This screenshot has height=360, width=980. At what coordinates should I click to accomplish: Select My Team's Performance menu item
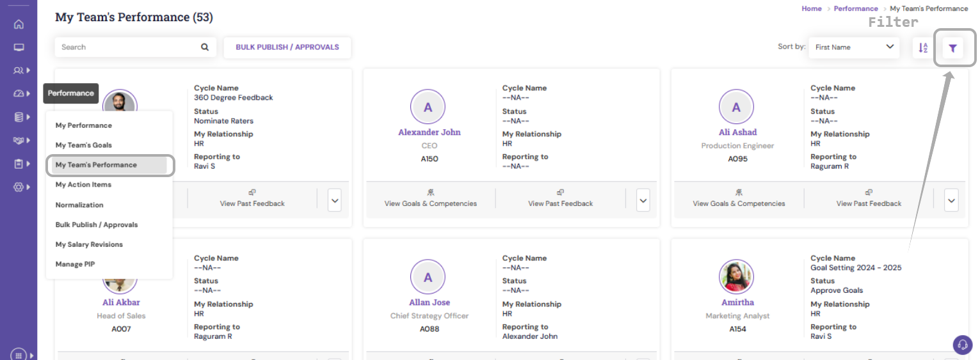109,165
